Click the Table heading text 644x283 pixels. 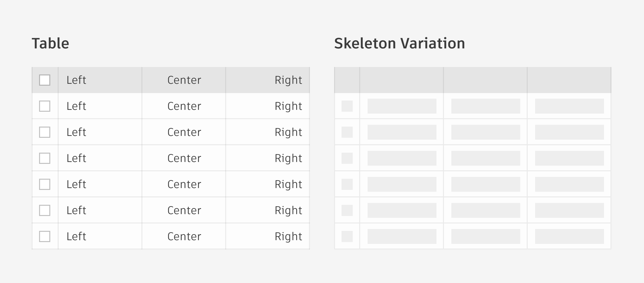coord(50,43)
